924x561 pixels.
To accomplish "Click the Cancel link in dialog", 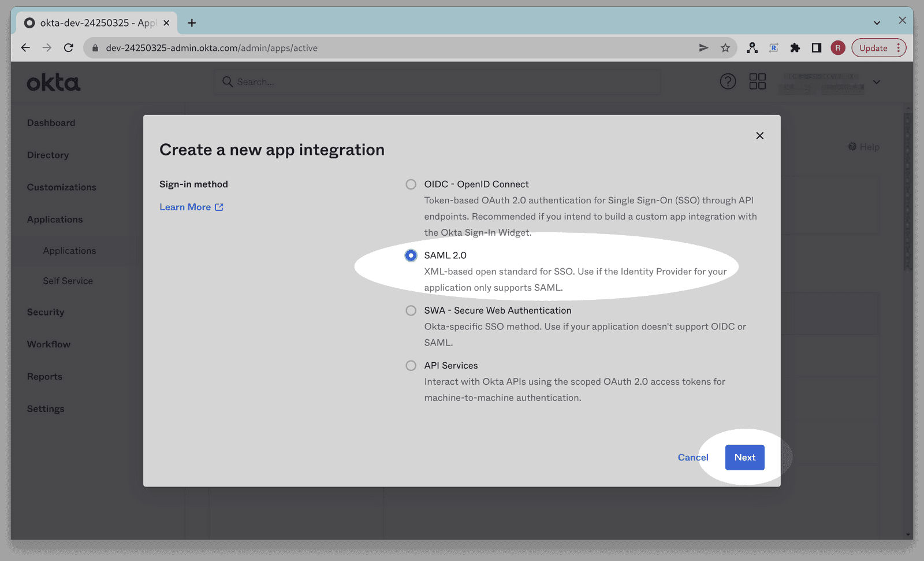I will (x=693, y=458).
